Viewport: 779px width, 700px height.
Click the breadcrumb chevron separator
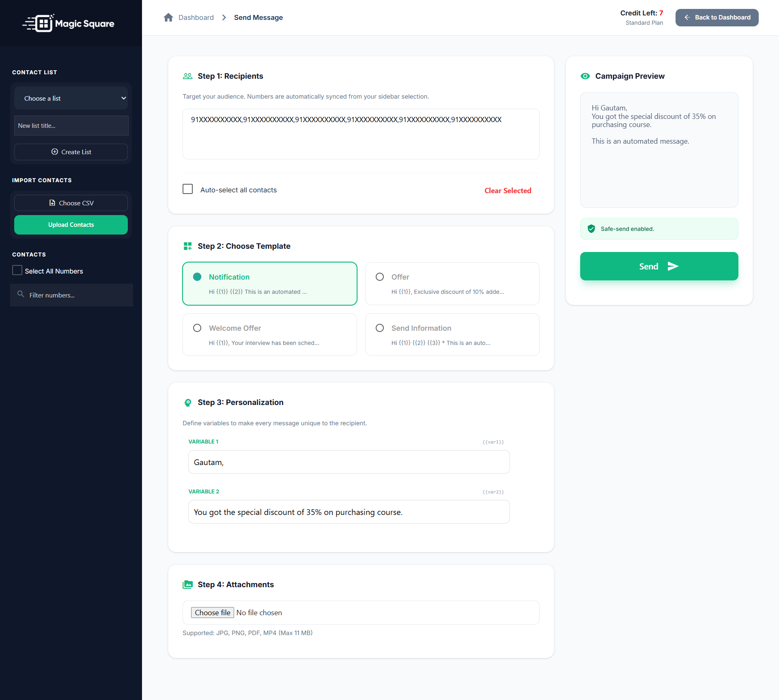224,17
